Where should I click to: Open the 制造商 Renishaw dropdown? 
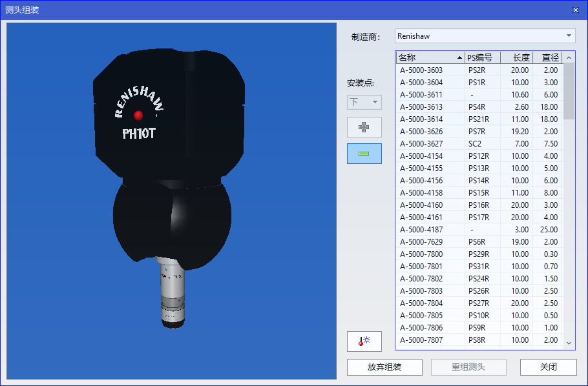pos(485,36)
